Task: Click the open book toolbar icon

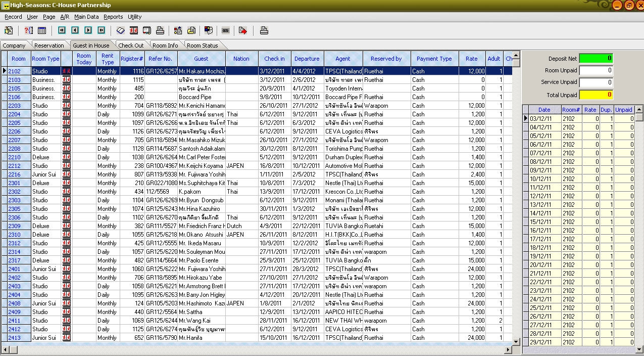Action: pyautogui.click(x=120, y=30)
